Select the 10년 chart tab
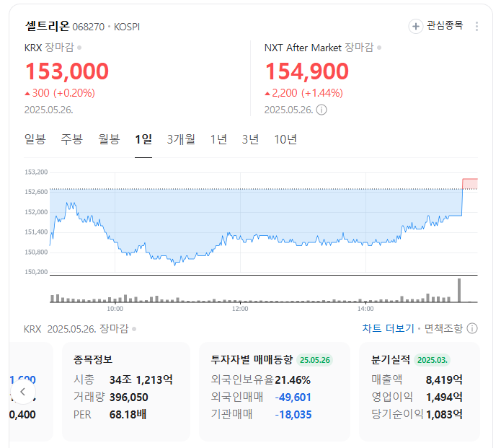 pyautogui.click(x=285, y=139)
